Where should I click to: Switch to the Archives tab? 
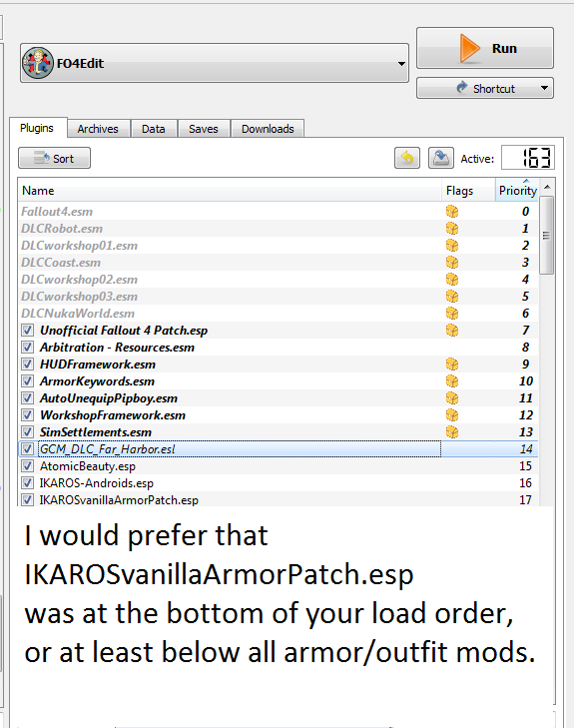tap(98, 129)
